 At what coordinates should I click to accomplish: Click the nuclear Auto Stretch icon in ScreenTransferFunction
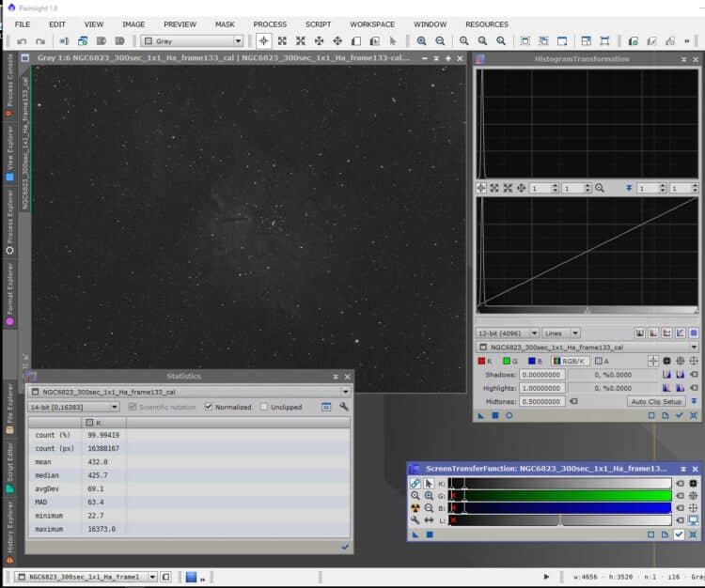(415, 508)
